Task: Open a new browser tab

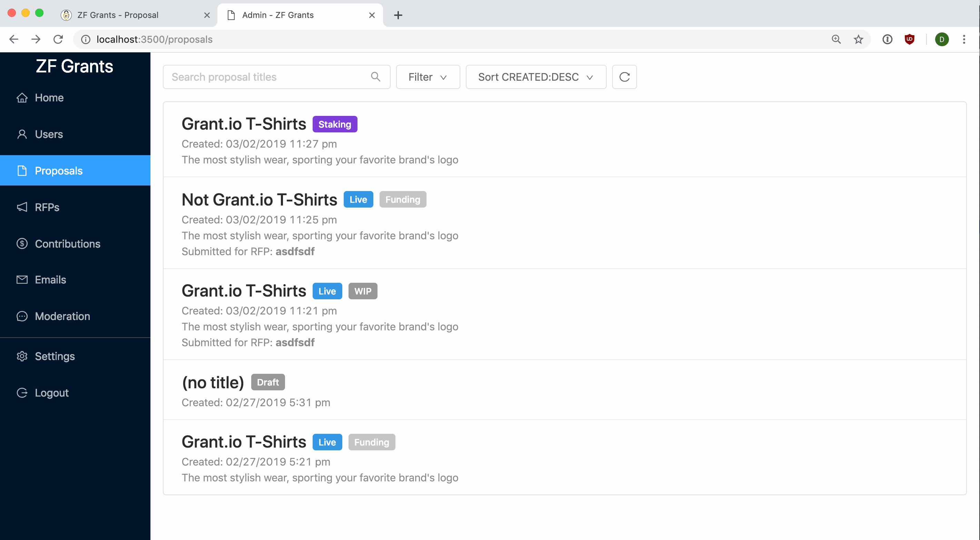Action: (398, 15)
